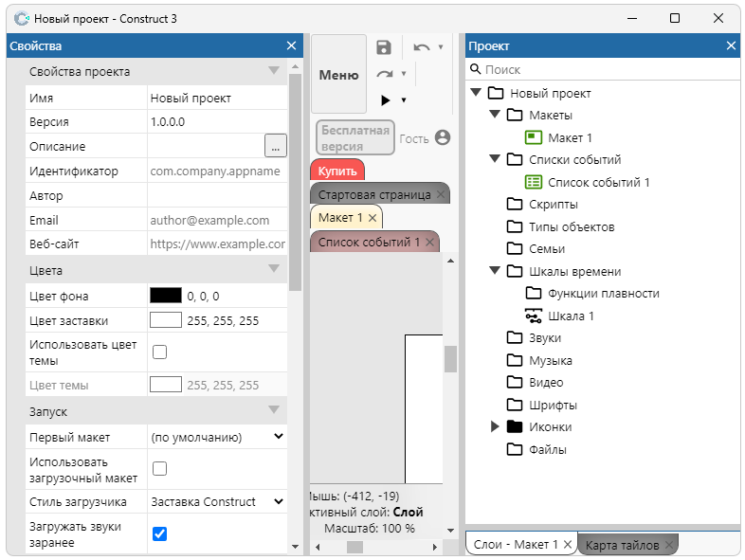745x560 pixels.
Task: Collapse the Свойства проекта section
Action: tap(274, 71)
